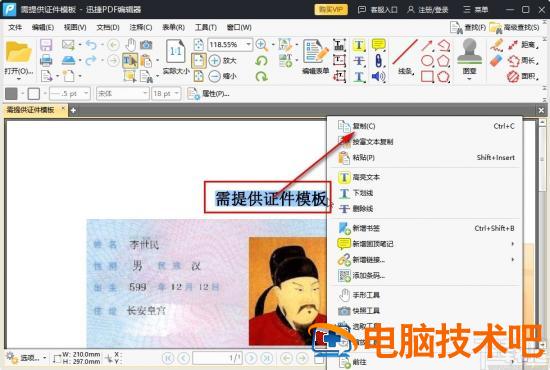Expand the 图章 stamp dropdown arrow
Screen dimensions: 550x370
pyautogui.click(x=469, y=79)
